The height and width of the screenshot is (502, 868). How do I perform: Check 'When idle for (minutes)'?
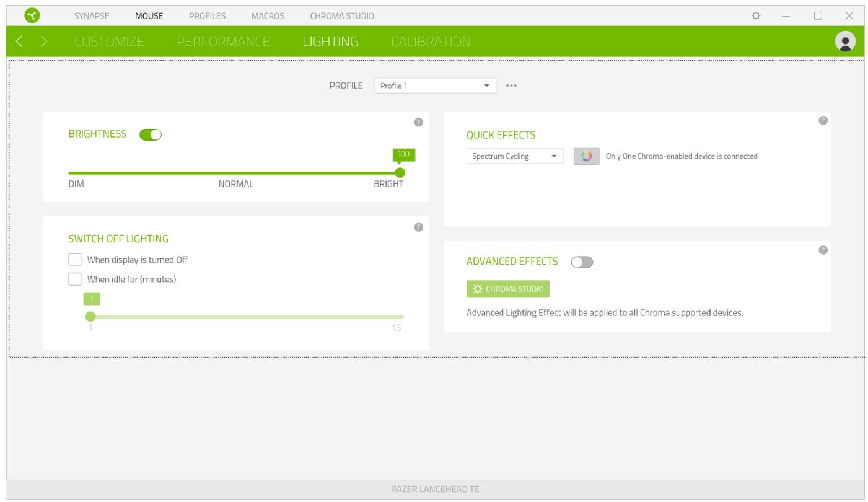click(x=75, y=279)
